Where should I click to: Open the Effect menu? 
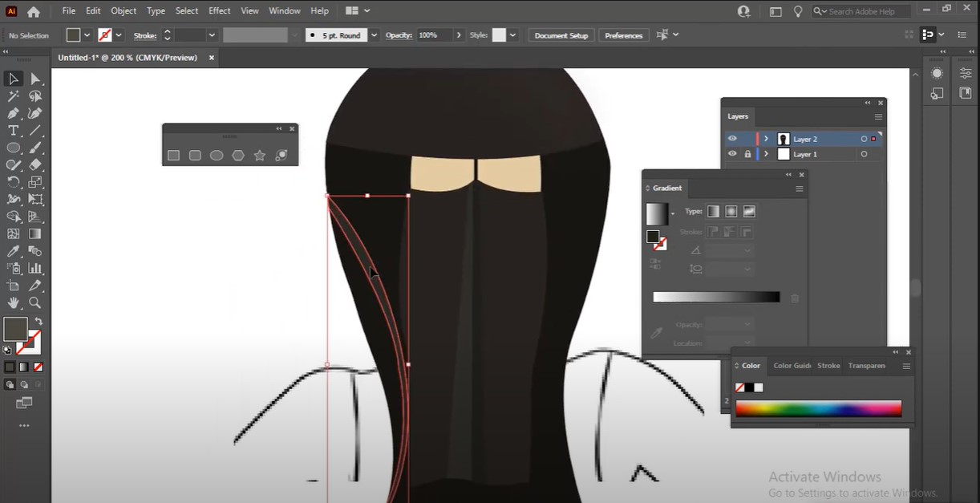pos(219,11)
